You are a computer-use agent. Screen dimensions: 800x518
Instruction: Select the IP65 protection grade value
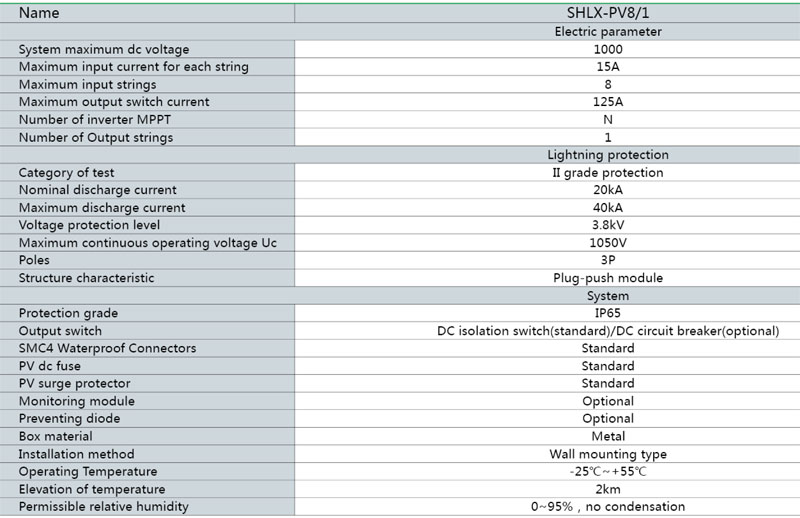607,313
